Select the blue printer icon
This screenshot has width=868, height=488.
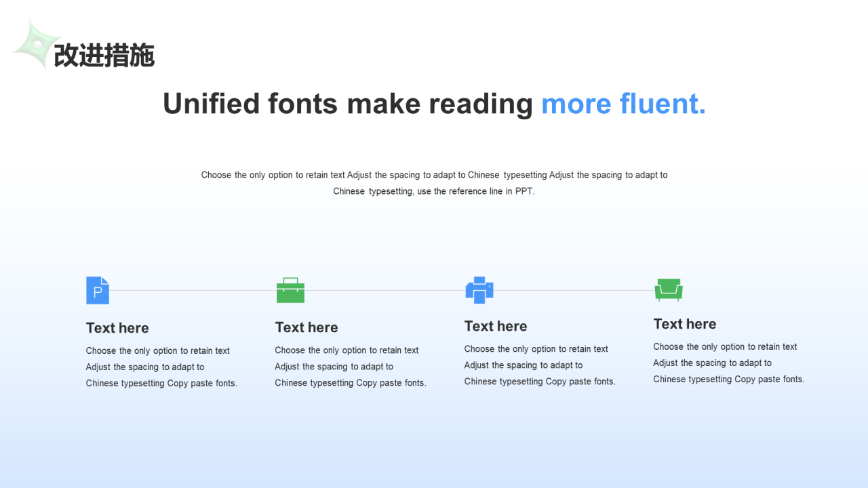(x=479, y=290)
